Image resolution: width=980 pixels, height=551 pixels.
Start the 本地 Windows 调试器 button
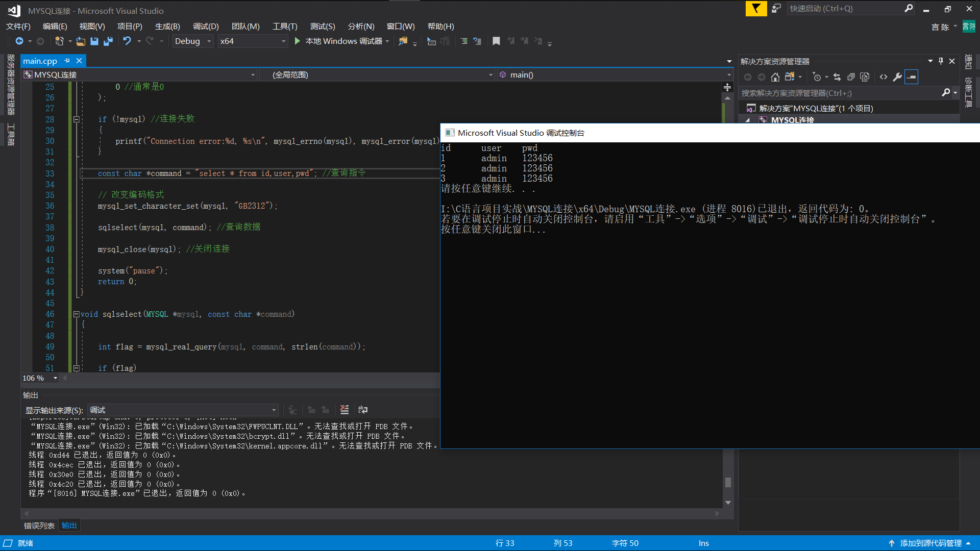(x=339, y=41)
